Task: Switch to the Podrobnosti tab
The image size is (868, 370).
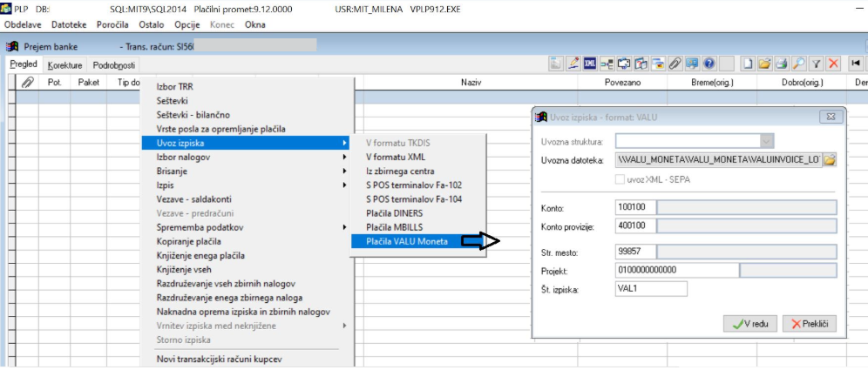Action: (114, 65)
